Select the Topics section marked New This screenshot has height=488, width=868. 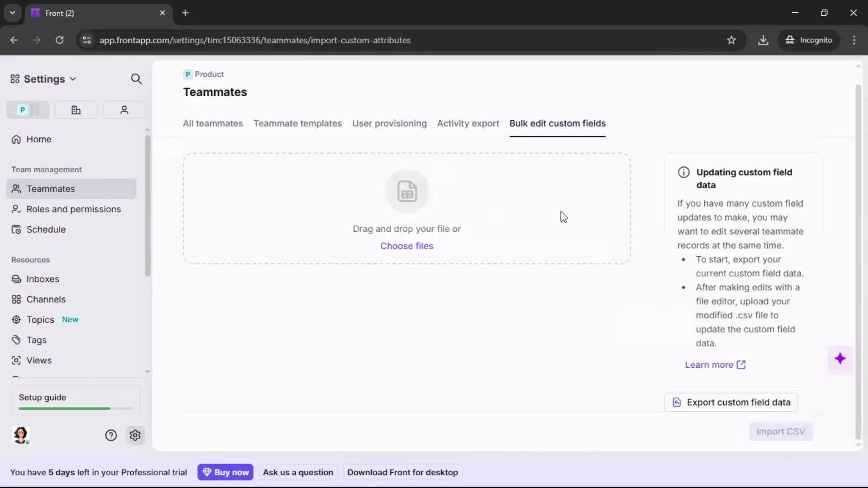pos(39,319)
